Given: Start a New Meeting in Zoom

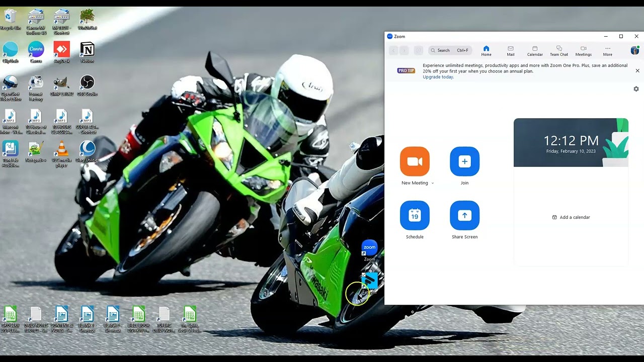Looking at the screenshot, I should point(415,161).
